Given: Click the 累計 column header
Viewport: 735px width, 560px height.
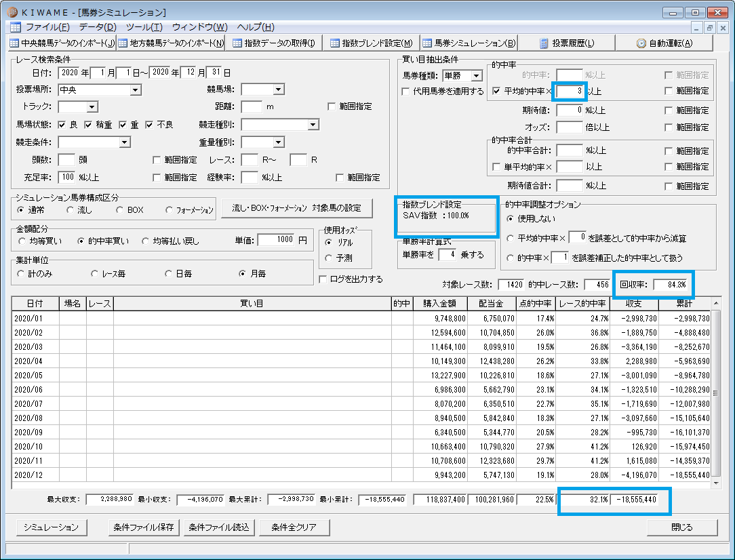Looking at the screenshot, I should 684,304.
